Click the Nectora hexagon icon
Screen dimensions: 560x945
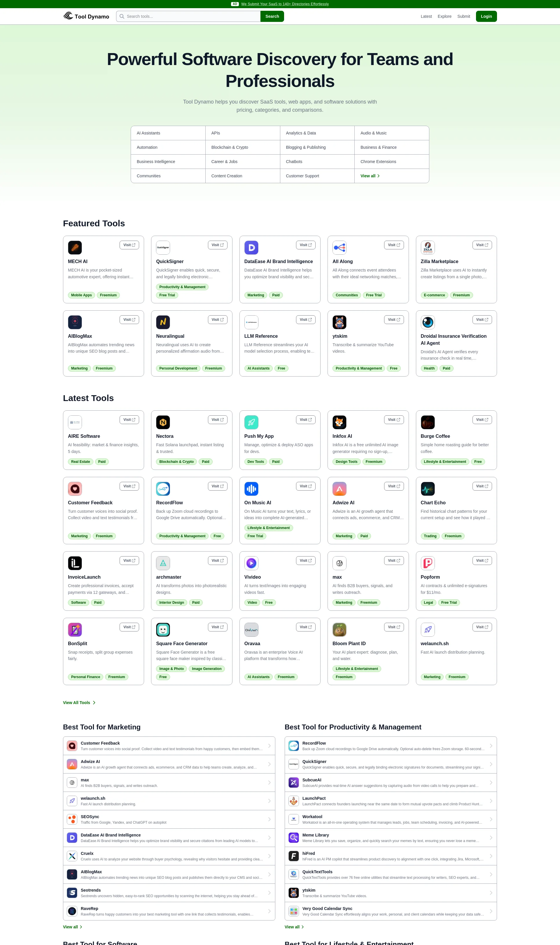pos(163,422)
